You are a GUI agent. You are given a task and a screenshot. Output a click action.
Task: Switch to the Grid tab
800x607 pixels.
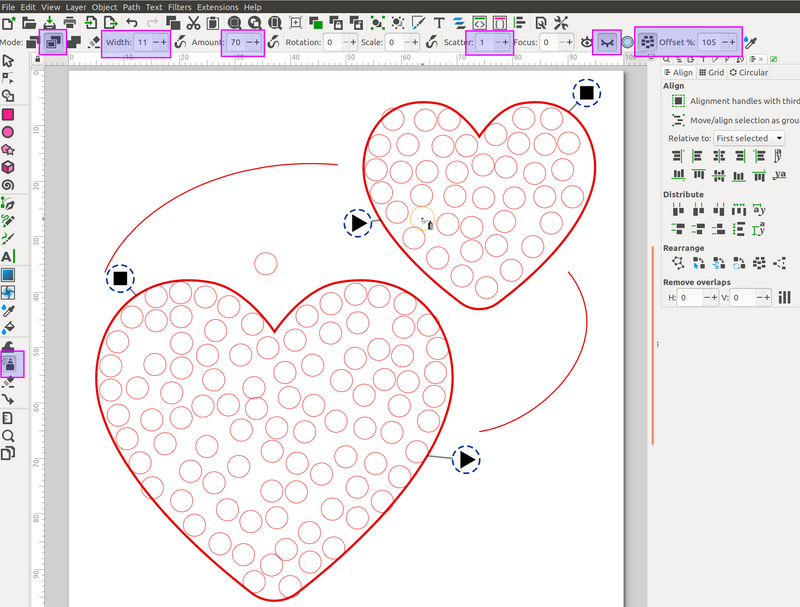tap(711, 73)
